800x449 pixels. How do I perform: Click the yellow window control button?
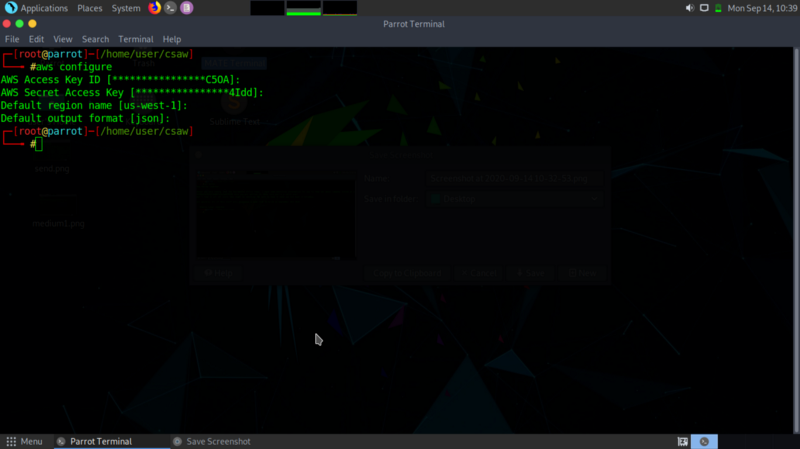pyautogui.click(x=32, y=23)
